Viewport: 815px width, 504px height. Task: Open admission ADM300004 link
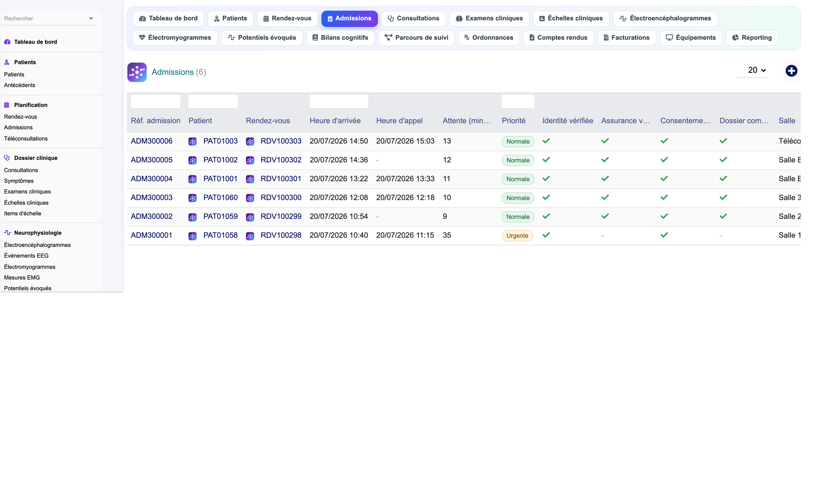tap(152, 179)
